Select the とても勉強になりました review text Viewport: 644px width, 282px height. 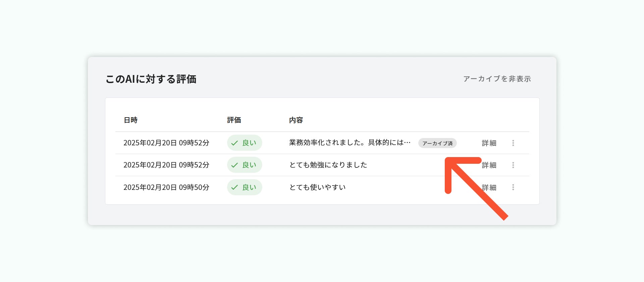tap(328, 165)
